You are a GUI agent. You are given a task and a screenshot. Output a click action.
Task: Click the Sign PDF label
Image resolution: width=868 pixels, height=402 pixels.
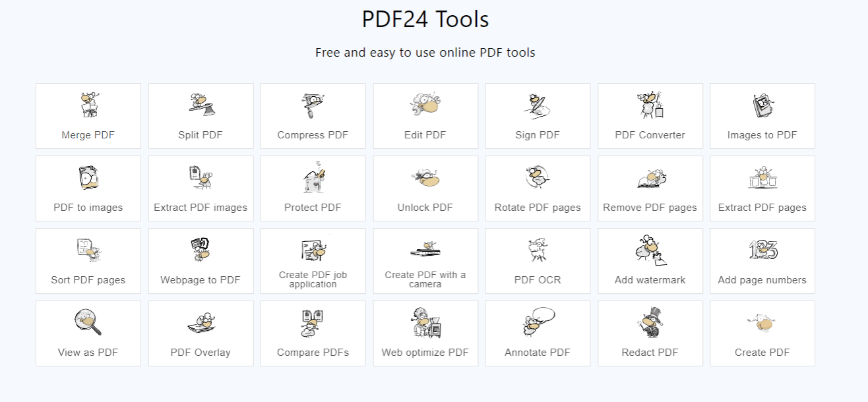(538, 135)
